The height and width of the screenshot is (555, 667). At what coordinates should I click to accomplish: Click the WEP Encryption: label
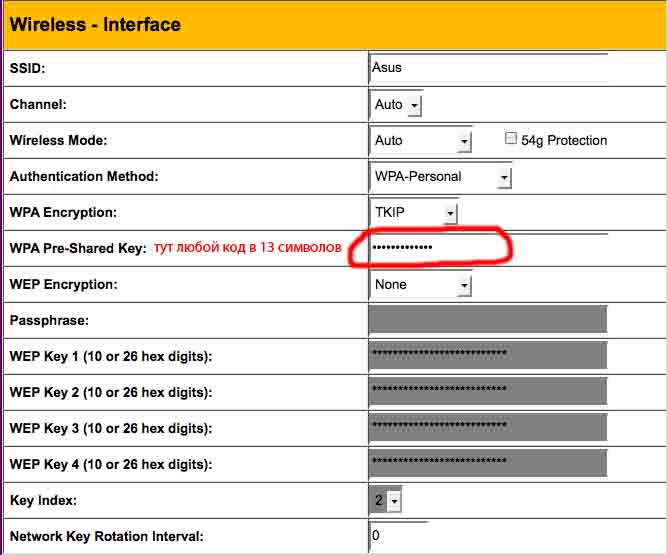(63, 284)
